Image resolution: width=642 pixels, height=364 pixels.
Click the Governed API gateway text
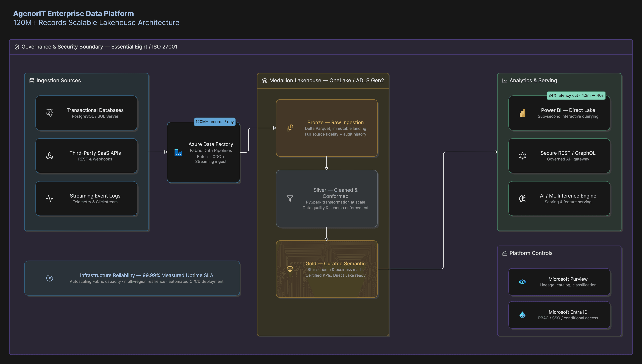(x=568, y=159)
